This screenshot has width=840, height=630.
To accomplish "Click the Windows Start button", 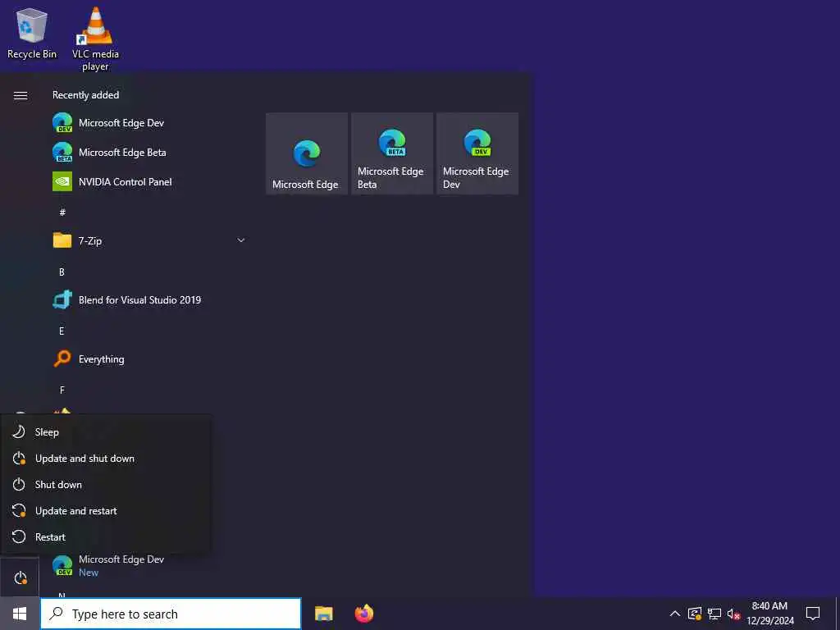I will click(20, 614).
